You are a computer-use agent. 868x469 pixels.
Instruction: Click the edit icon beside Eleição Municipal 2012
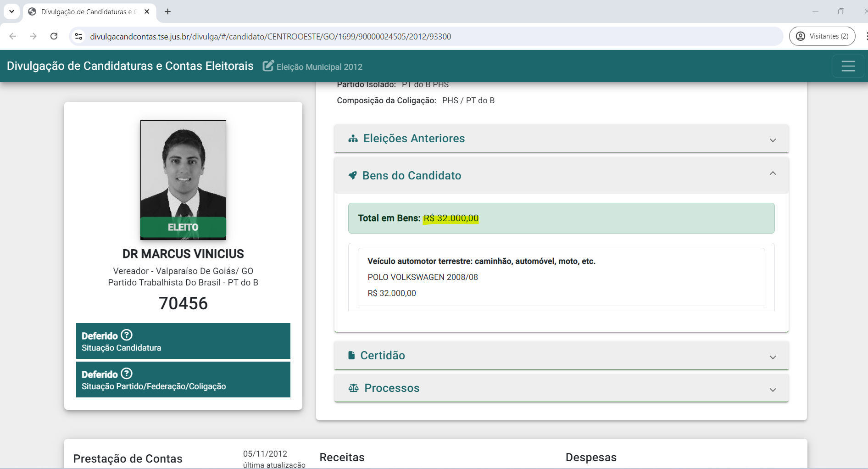click(268, 66)
